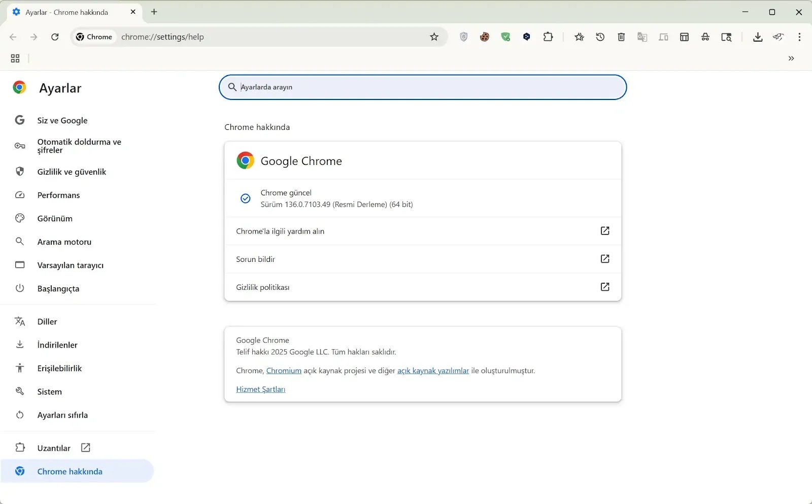Click Sorun bildir row

point(423,259)
